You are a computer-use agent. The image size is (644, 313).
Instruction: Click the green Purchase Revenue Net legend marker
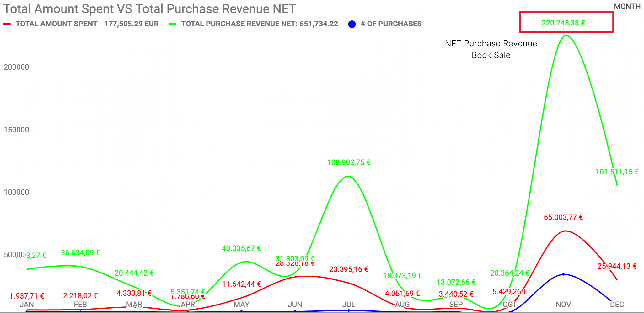click(x=172, y=24)
